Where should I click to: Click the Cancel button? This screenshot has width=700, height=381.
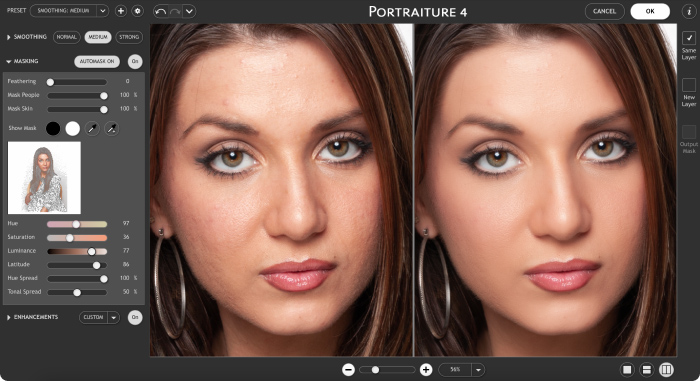coord(604,11)
